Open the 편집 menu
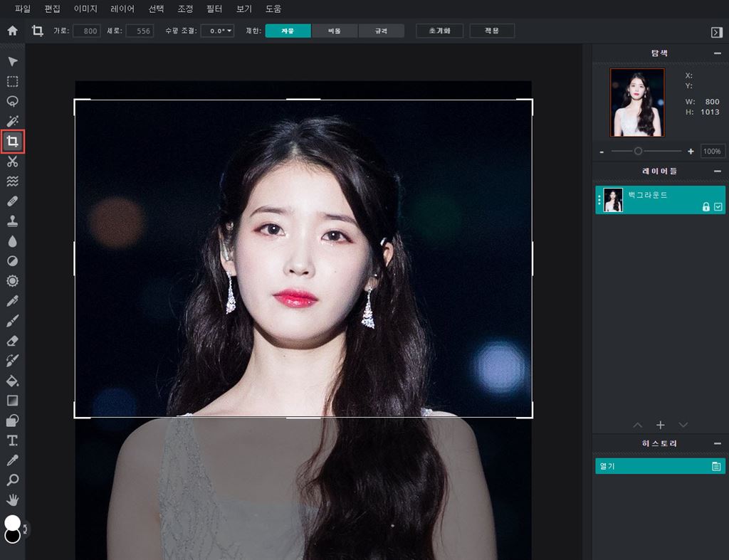This screenshot has width=729, height=560. tap(52, 9)
